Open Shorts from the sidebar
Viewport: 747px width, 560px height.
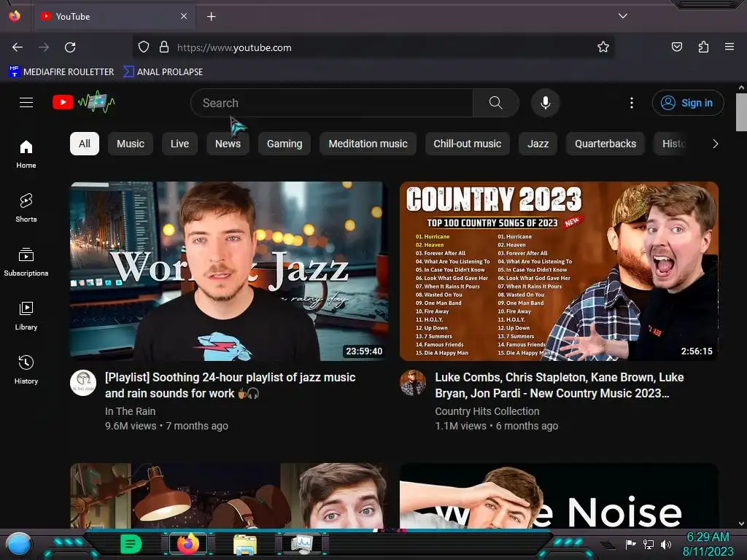[x=26, y=208]
